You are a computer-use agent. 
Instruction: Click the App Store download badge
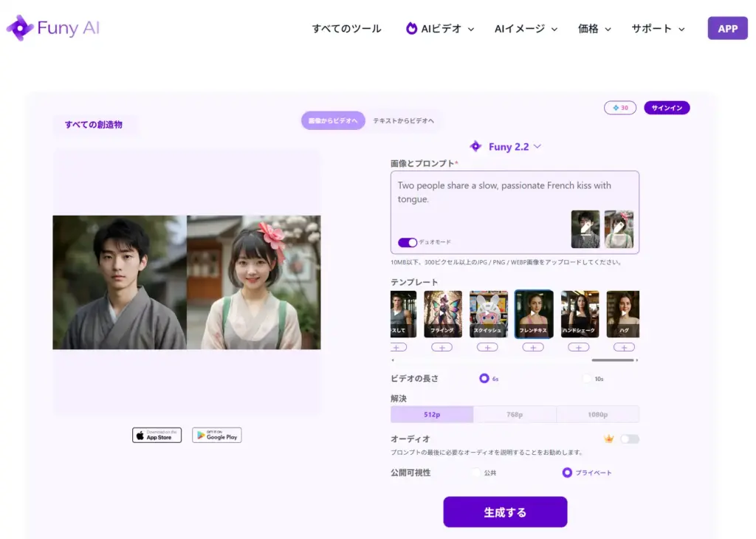157,435
